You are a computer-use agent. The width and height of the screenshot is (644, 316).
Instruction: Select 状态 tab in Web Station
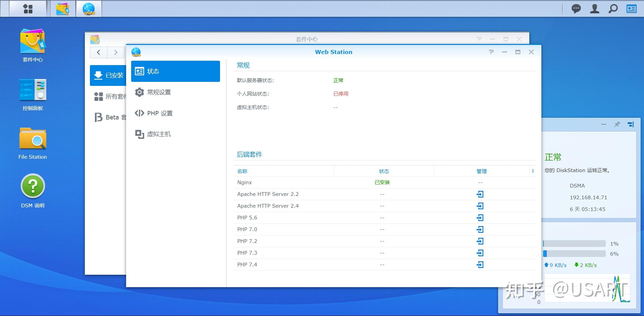175,71
